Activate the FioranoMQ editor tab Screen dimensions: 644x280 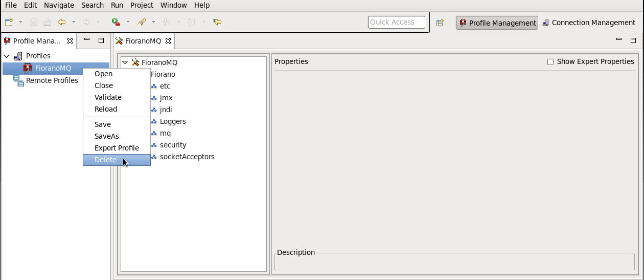(143, 41)
